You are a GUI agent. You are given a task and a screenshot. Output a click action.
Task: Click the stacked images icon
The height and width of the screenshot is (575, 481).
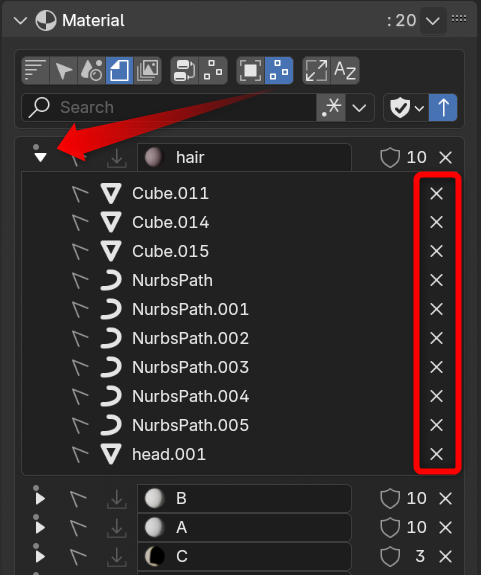coord(147,70)
